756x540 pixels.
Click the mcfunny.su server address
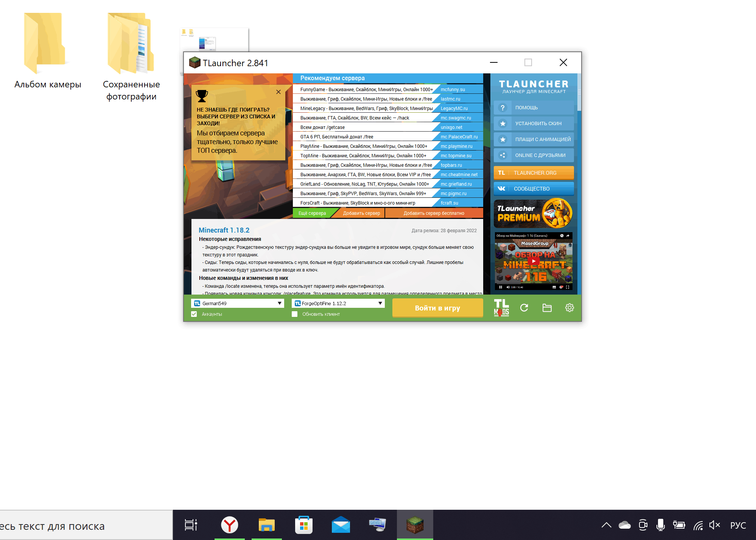[453, 90]
